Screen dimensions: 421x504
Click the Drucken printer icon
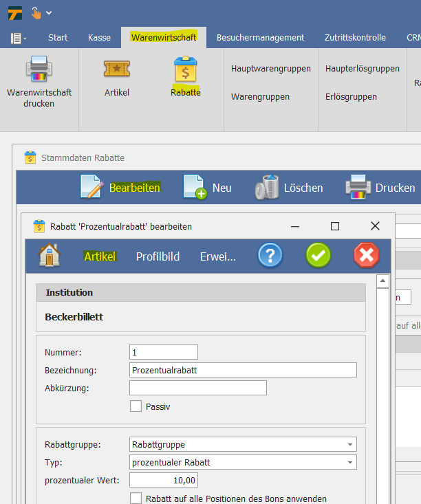[358, 187]
